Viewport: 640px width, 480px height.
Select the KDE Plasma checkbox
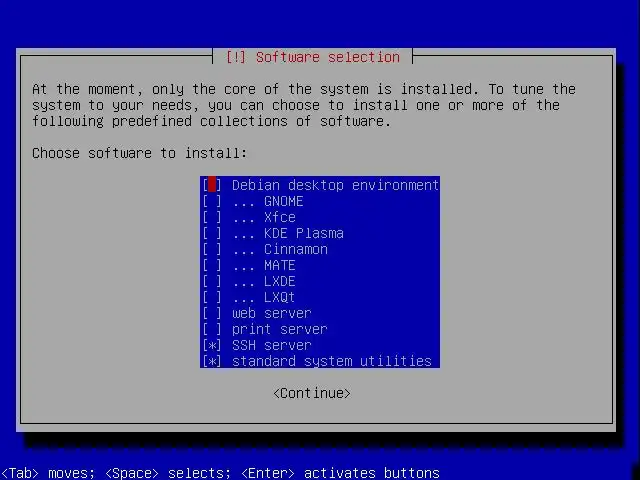click(x=212, y=233)
